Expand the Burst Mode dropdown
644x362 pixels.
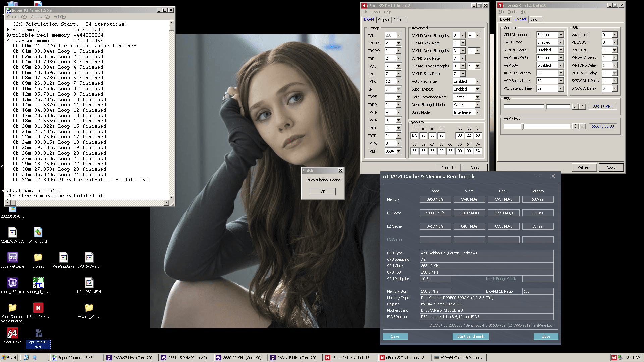[477, 112]
